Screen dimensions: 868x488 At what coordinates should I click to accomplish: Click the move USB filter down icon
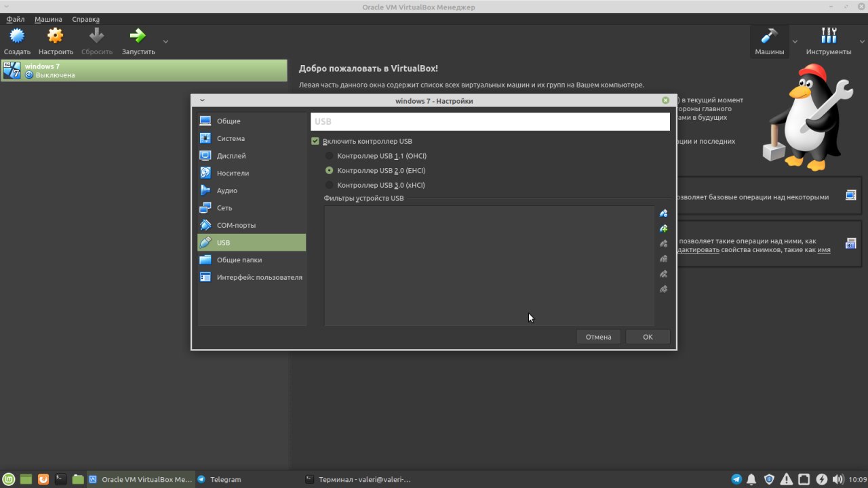(x=664, y=289)
